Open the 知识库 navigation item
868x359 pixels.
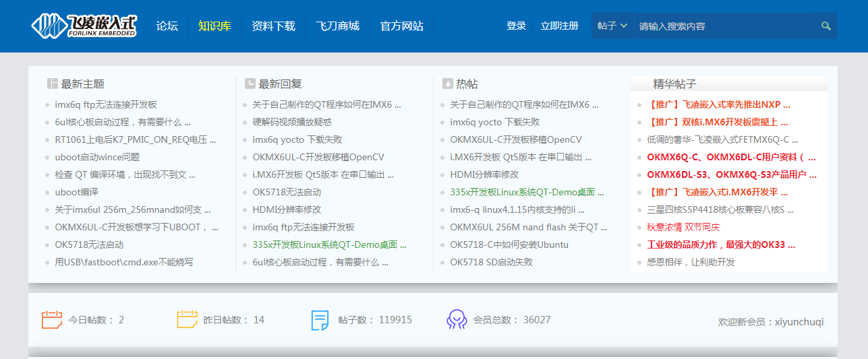(214, 26)
